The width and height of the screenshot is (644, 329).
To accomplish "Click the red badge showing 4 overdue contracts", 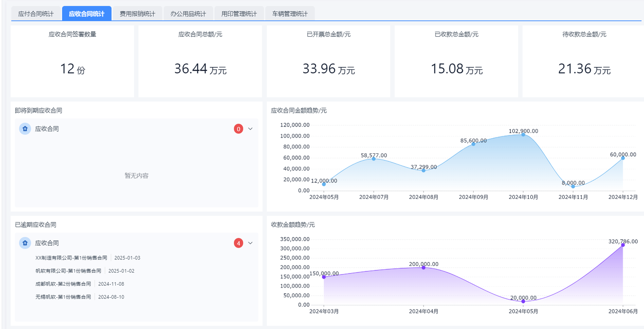I will click(237, 243).
